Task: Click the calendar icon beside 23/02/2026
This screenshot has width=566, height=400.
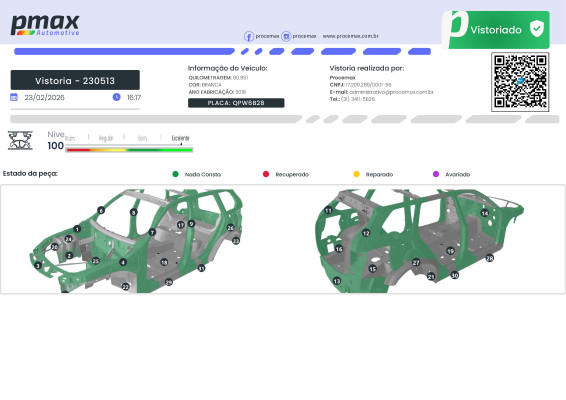Action: (14, 97)
